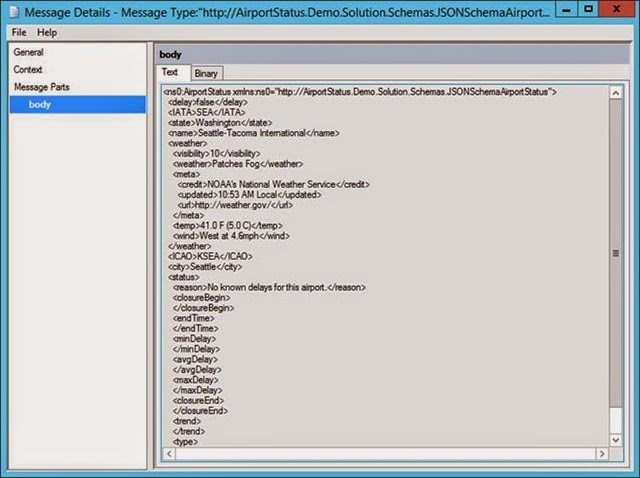This screenshot has height=478, width=640.
Task: Click the No known delays reason line
Action: point(269,287)
